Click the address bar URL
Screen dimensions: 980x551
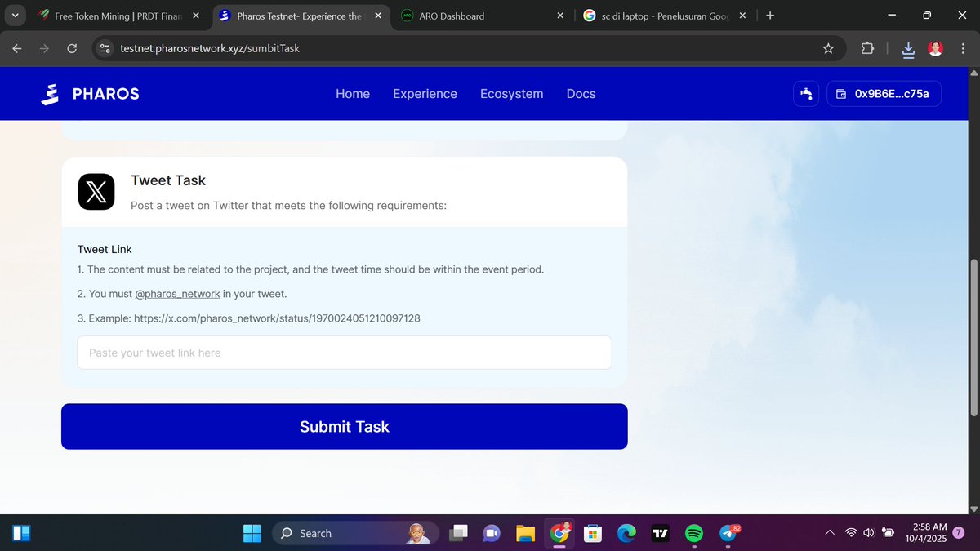[x=210, y=48]
